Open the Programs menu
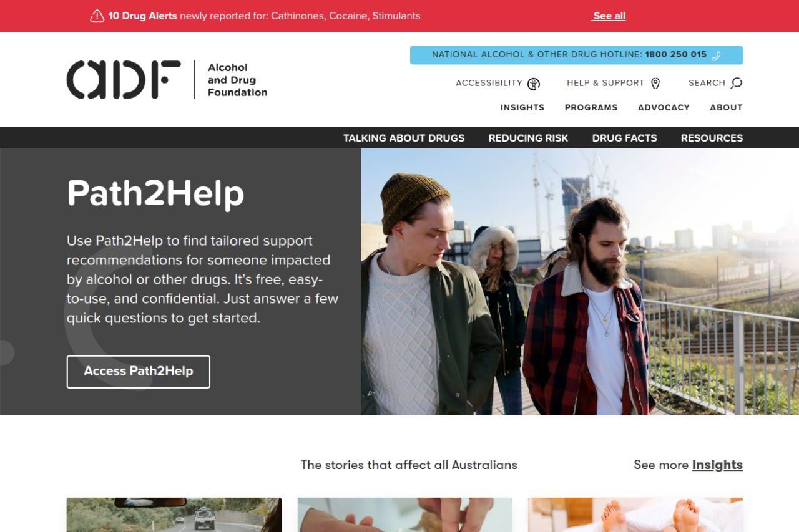 coord(591,107)
